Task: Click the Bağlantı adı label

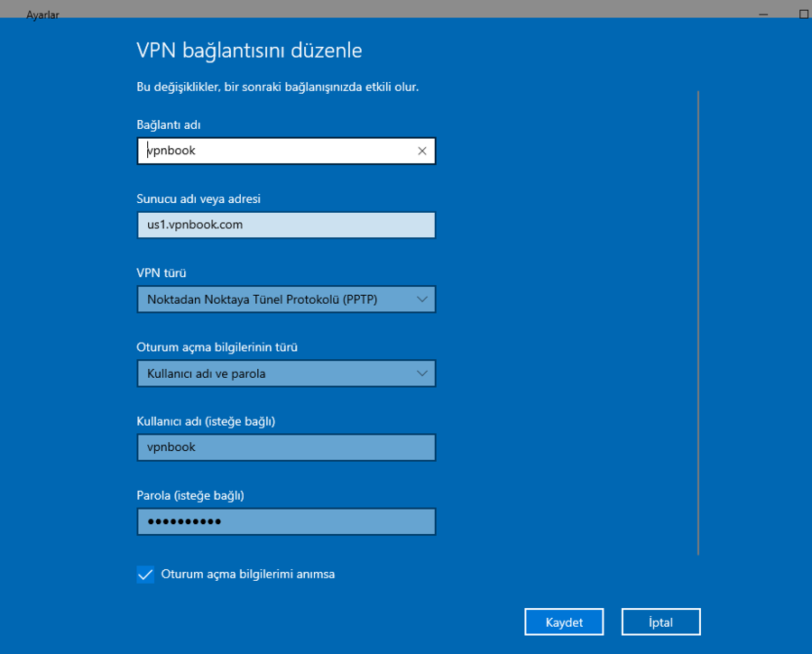Action: pyautogui.click(x=169, y=124)
